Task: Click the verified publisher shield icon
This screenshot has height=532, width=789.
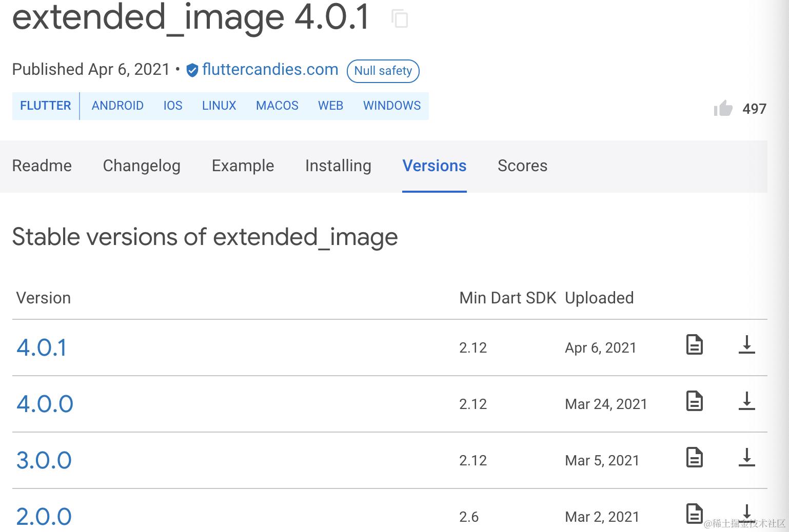Action: (192, 70)
